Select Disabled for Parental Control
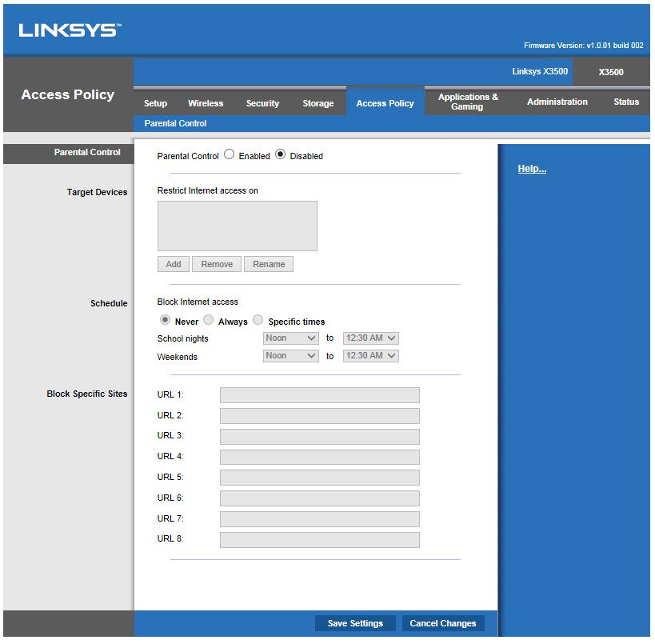 280,154
